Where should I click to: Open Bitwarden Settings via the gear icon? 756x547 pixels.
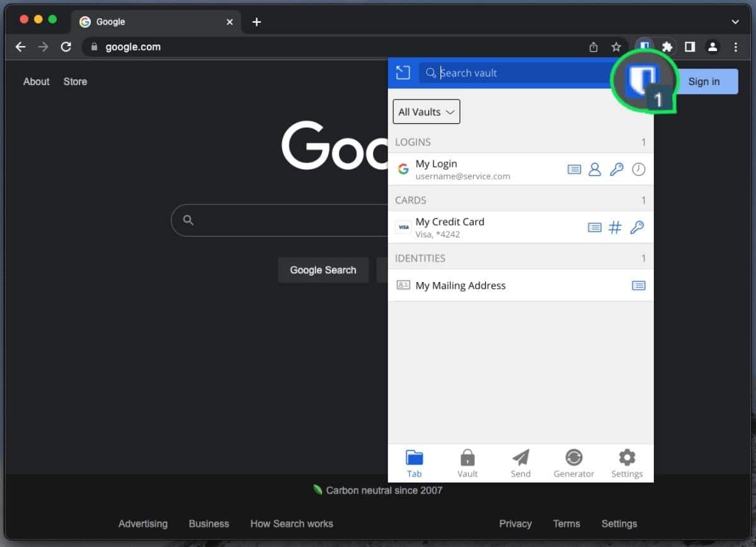(x=626, y=463)
